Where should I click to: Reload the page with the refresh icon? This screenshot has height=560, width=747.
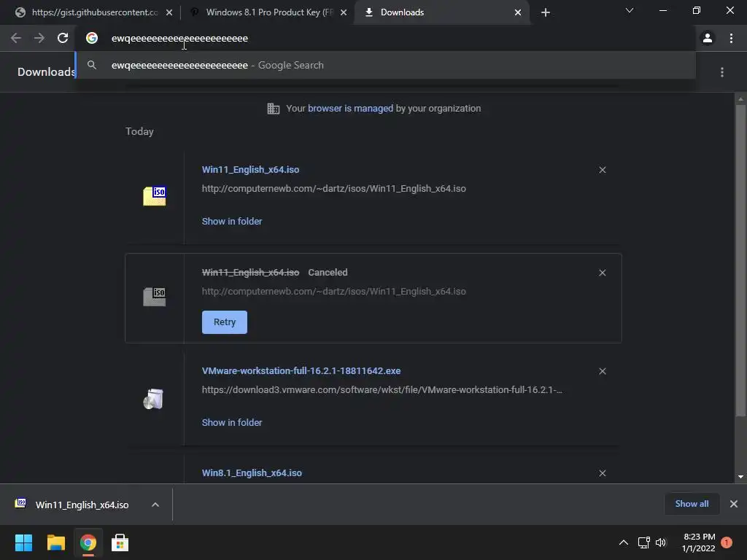click(63, 38)
